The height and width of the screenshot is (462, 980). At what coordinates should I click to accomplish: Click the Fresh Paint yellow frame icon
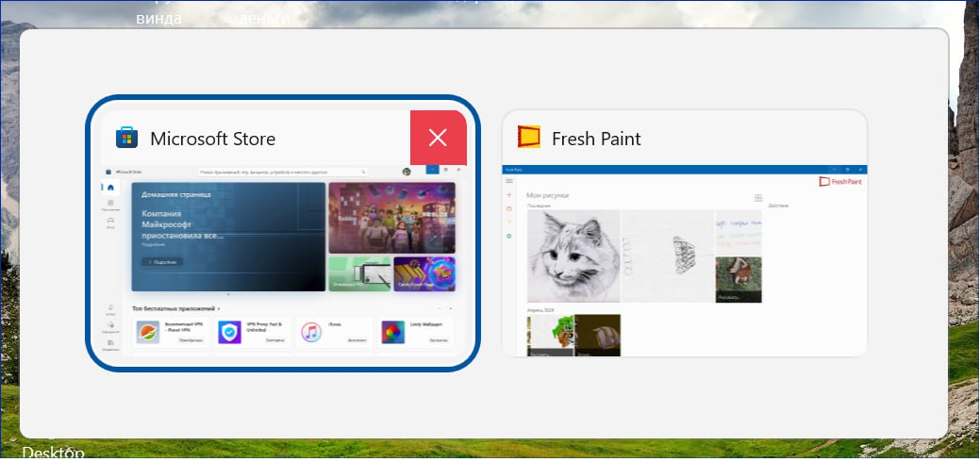pyautogui.click(x=529, y=137)
